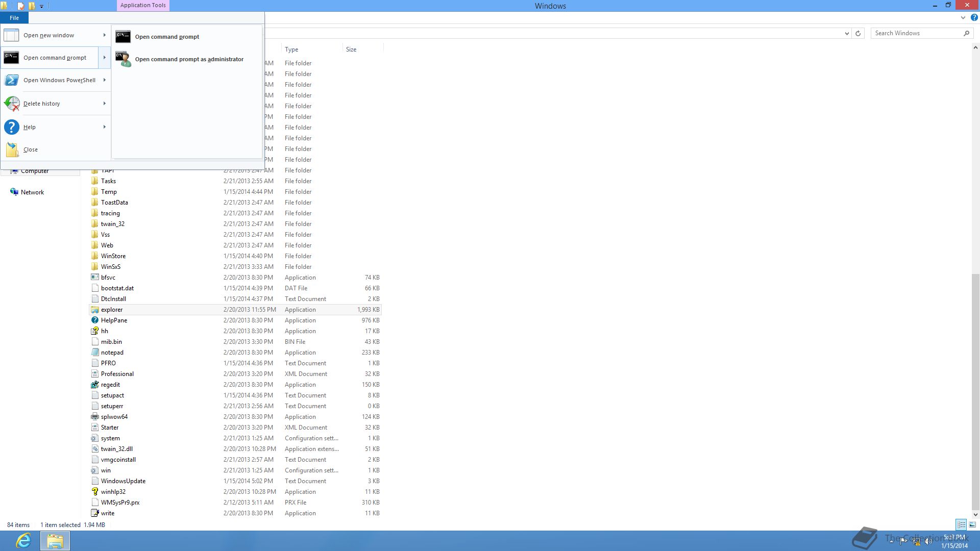Click the Help question mark icon in menu

click(11, 127)
